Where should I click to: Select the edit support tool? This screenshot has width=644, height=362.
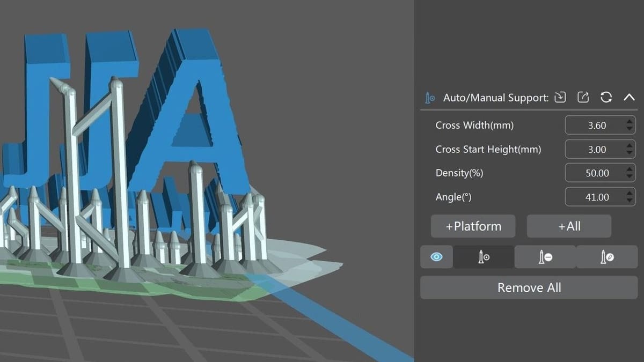click(x=607, y=257)
